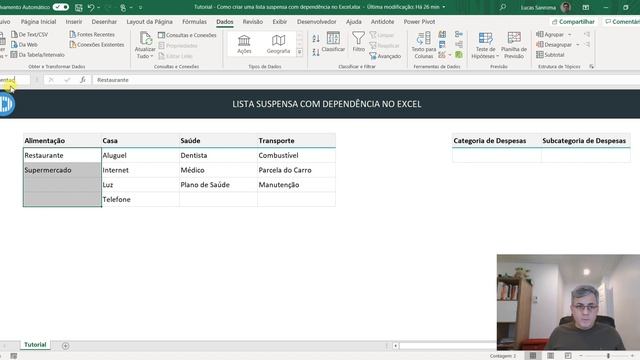Click the Comentários button
640x360 pixels.
pos(622,22)
